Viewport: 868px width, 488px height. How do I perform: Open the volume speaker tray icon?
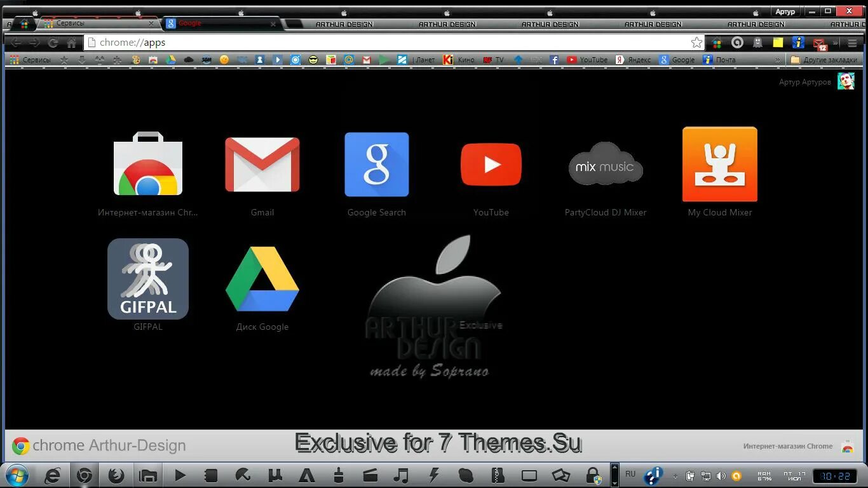click(721, 476)
